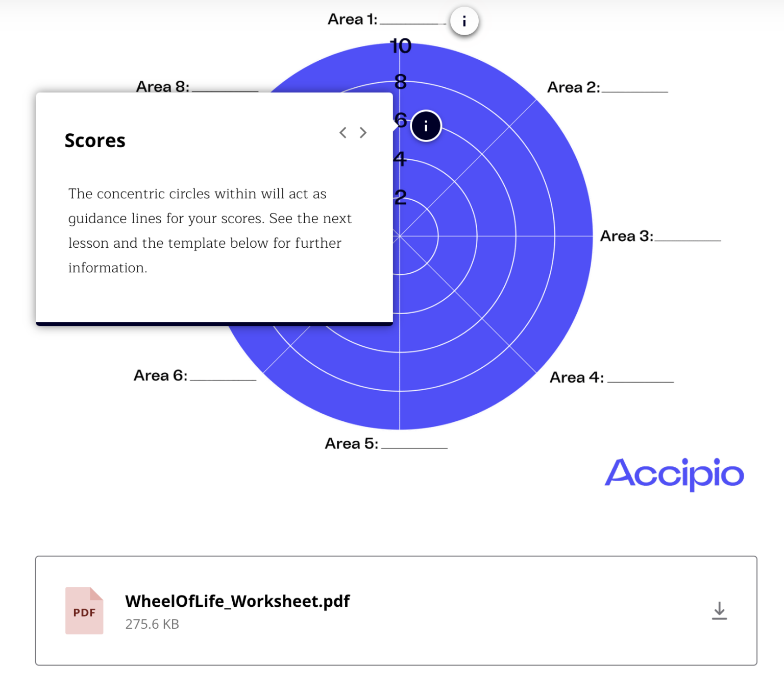This screenshot has width=784, height=688.
Task: Click the number 8 on the wheel scale
Action: coord(401,82)
